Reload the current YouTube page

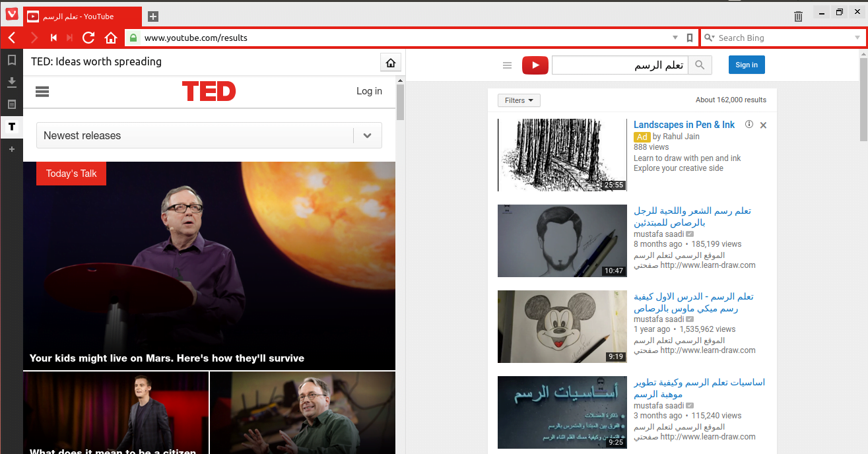(88, 38)
